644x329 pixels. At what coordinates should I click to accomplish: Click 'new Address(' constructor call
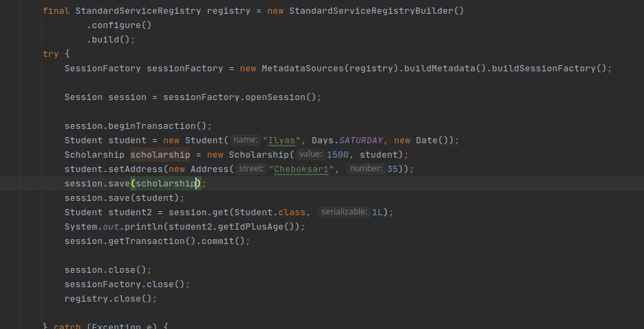pos(201,169)
